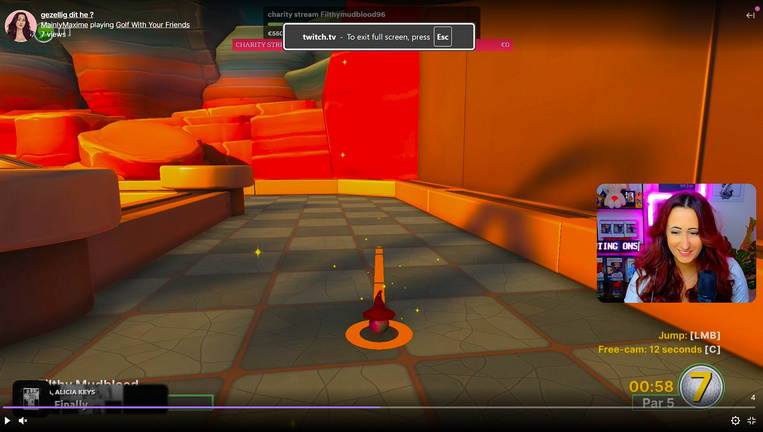The width and height of the screenshot is (763, 432).
Task: Click the 'twitch.tv' text in the fullscreen notice
Action: [x=319, y=37]
